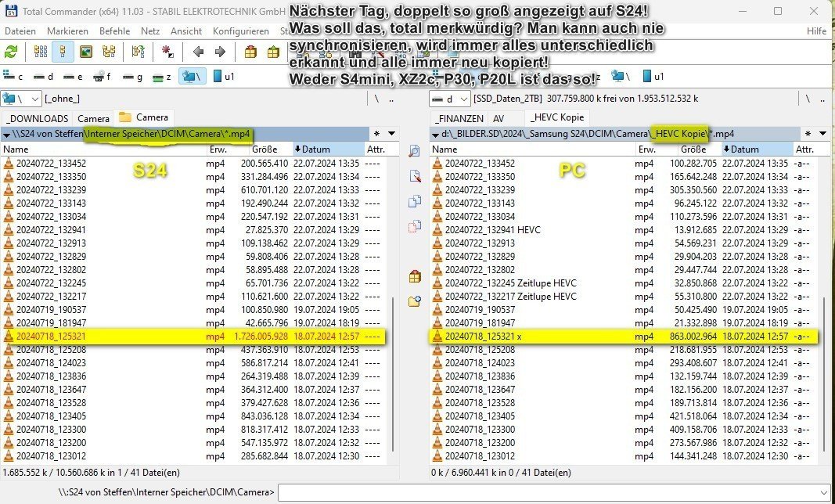This screenshot has height=504, width=835.
Task: Click the Pack files gift-box toolbar icon
Action: coord(250,52)
